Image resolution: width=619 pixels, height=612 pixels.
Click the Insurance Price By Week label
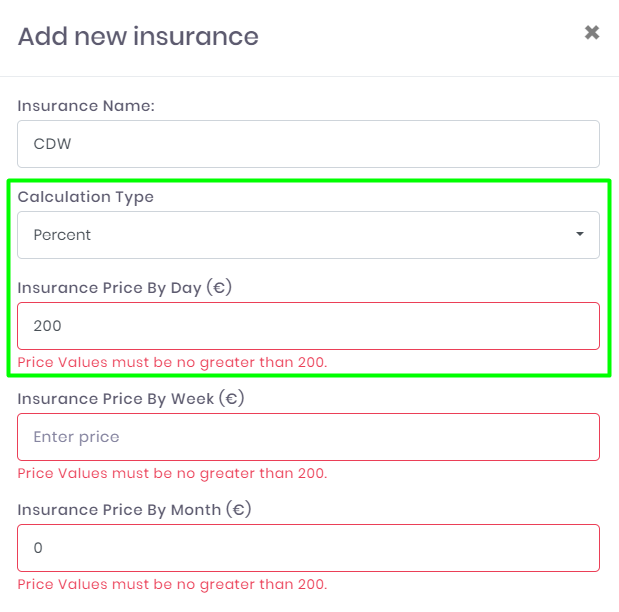(115, 399)
